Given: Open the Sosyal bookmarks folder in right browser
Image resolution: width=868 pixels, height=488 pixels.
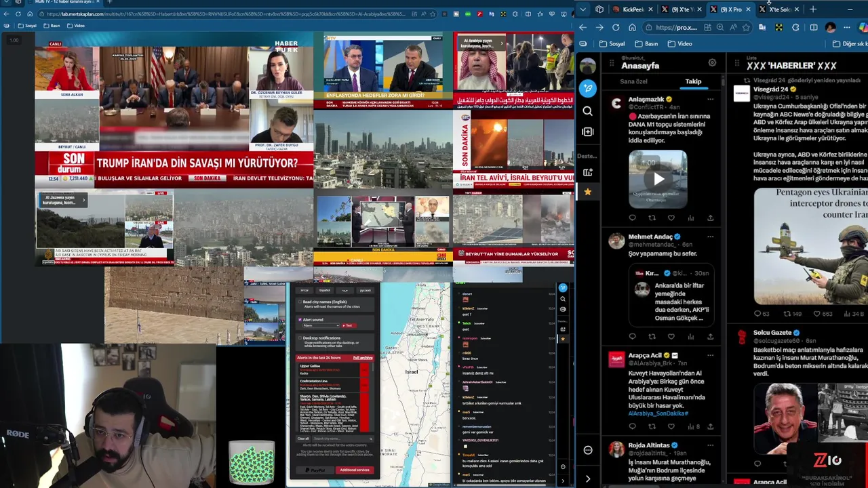Looking at the screenshot, I should [x=612, y=43].
